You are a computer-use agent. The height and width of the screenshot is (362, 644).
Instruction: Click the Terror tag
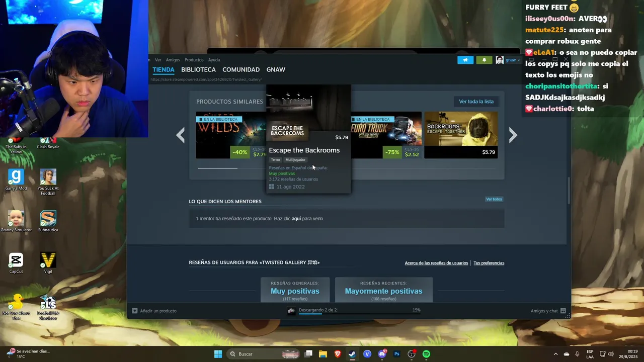click(275, 160)
